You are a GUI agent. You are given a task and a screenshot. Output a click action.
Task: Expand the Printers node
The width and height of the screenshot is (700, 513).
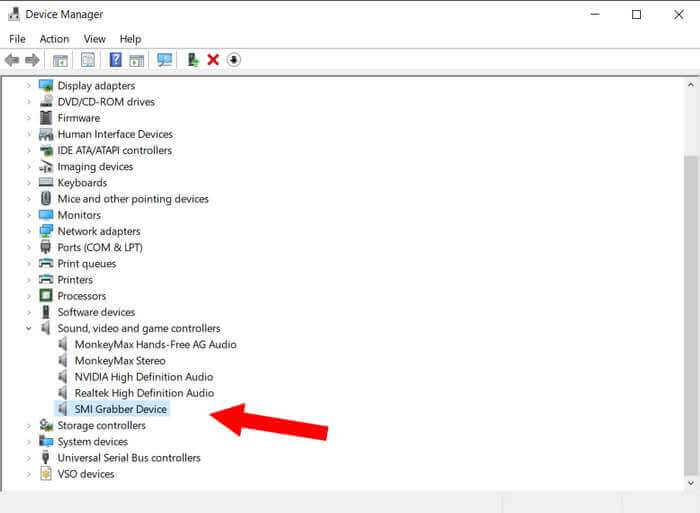[x=29, y=280]
